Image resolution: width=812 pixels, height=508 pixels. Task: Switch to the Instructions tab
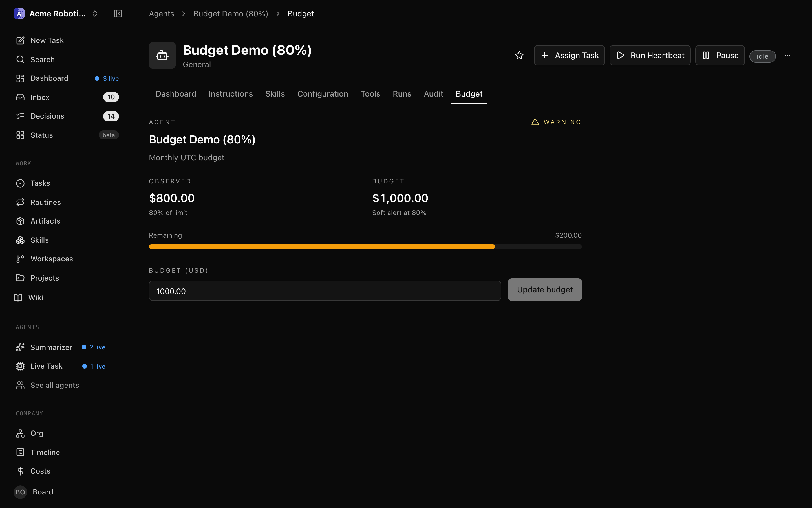(231, 94)
